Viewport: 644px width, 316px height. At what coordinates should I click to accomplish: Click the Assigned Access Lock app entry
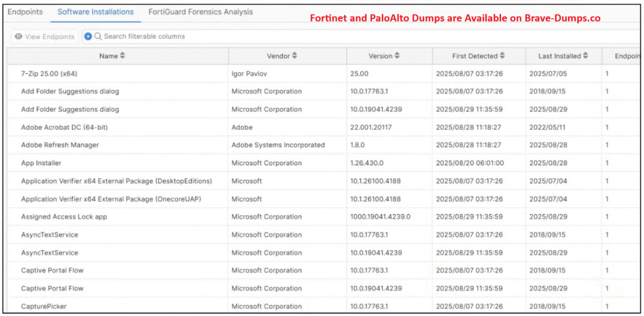64,217
